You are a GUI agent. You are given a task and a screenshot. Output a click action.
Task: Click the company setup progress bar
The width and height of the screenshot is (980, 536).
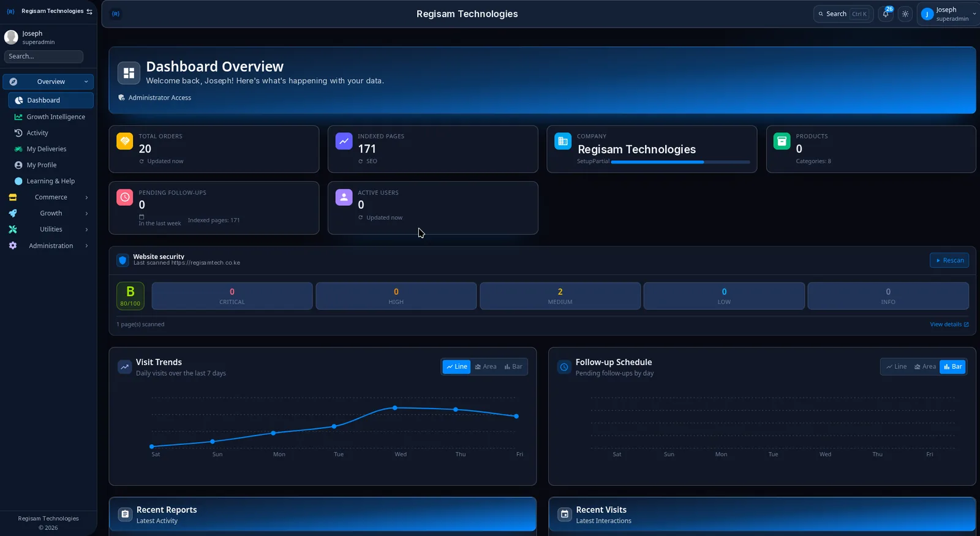tap(680, 162)
